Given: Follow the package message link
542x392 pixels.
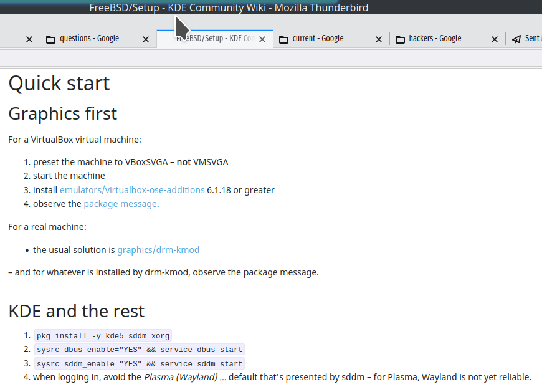Looking at the screenshot, I should pos(120,204).
